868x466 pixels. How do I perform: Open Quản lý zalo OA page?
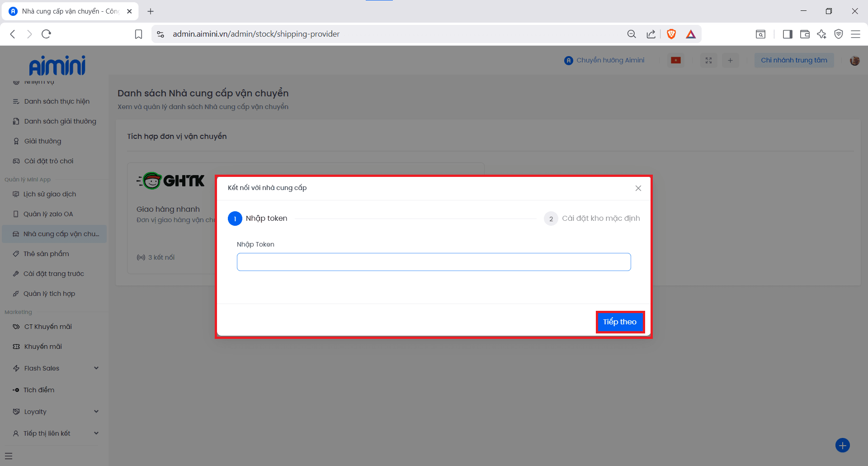48,214
